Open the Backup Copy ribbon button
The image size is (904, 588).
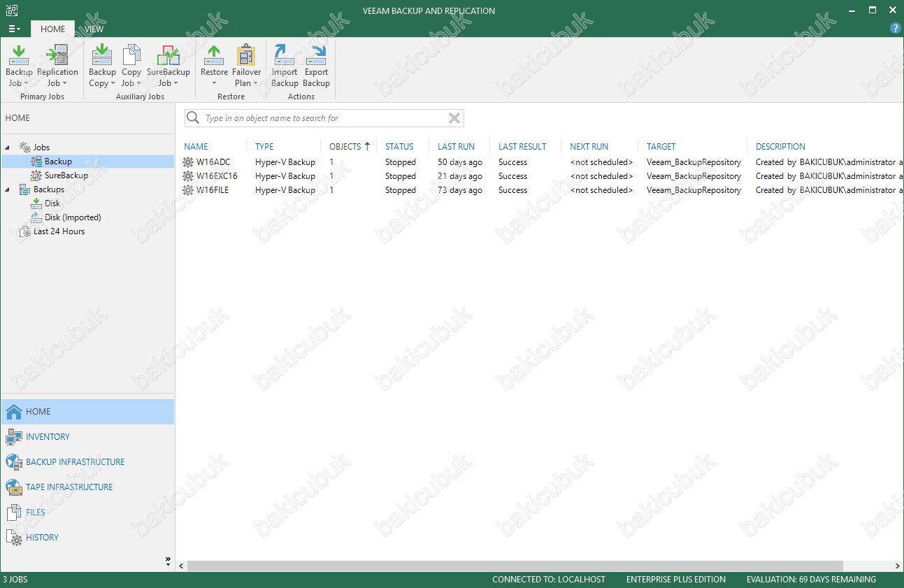[x=102, y=66]
